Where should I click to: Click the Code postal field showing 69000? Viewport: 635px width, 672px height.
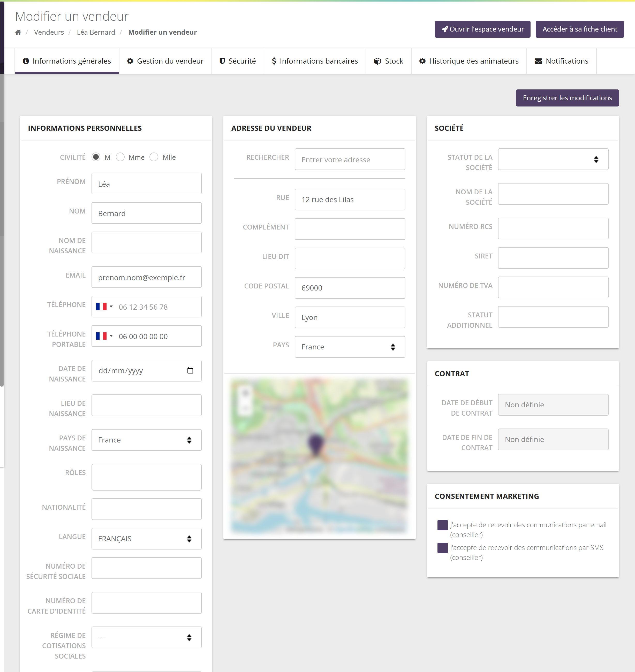pyautogui.click(x=350, y=288)
